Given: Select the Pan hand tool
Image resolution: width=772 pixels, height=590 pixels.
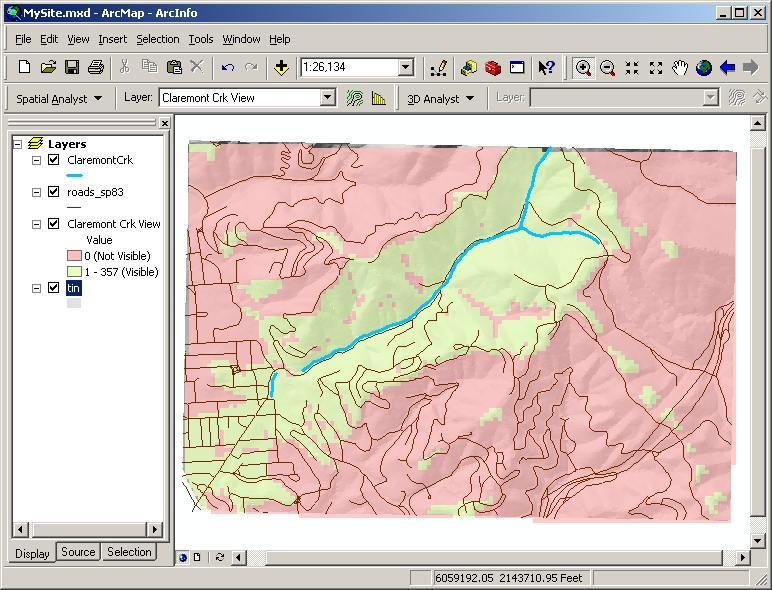Looking at the screenshot, I should [680, 67].
